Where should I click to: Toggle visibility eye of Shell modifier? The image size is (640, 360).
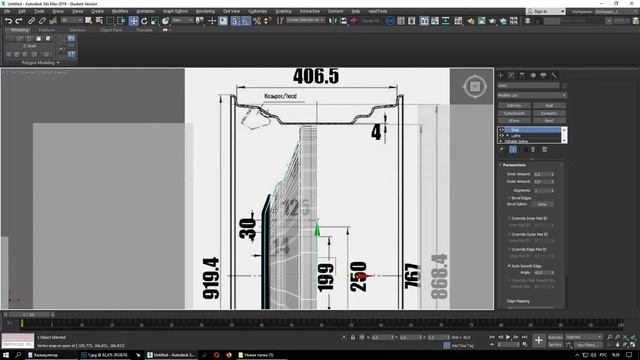point(502,130)
